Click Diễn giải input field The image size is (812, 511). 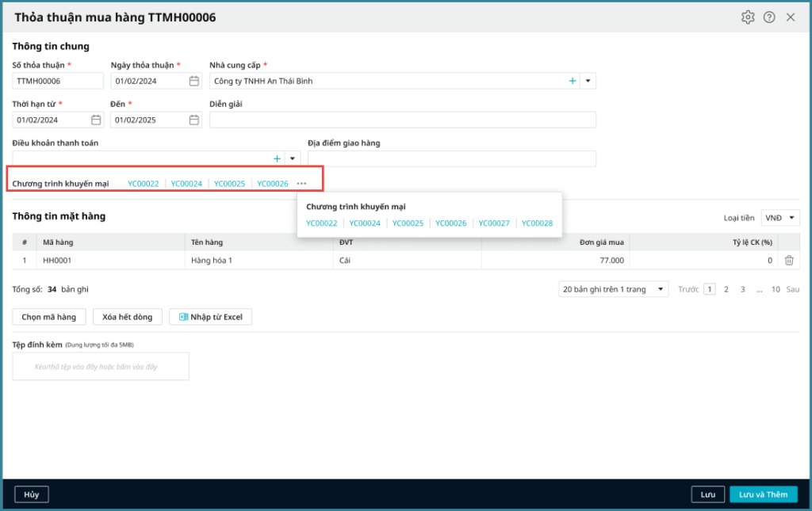pyautogui.click(x=402, y=120)
